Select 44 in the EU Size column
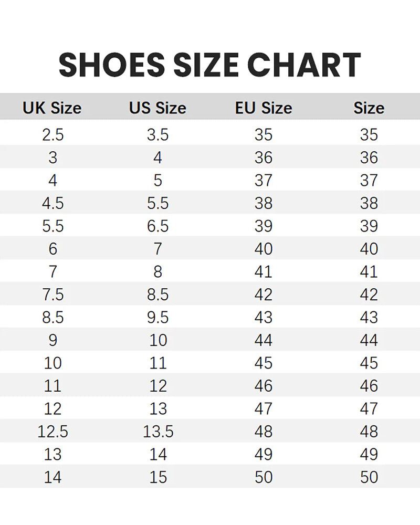This screenshot has height=525, width=420. tap(264, 340)
